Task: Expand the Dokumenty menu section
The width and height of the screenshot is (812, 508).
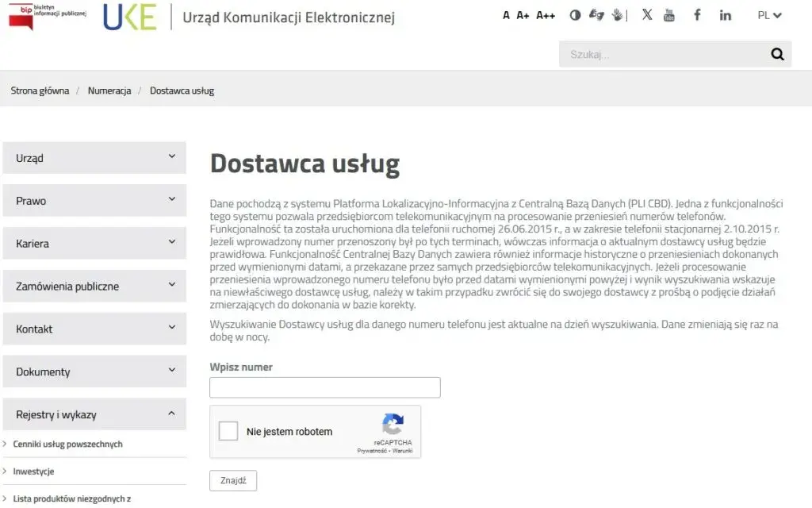Action: click(x=94, y=371)
